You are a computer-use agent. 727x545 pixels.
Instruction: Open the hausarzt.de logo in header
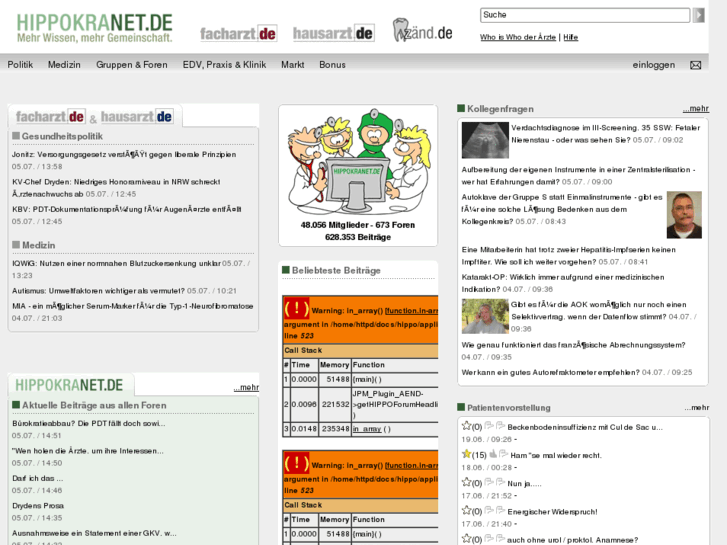pos(333,33)
